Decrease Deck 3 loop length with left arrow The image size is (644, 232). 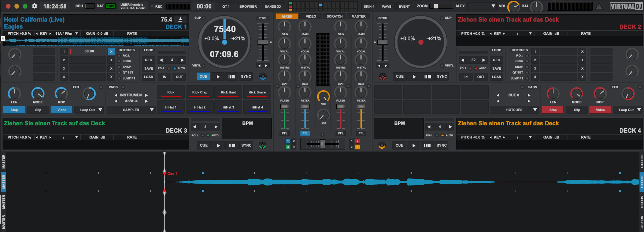click(x=195, y=127)
